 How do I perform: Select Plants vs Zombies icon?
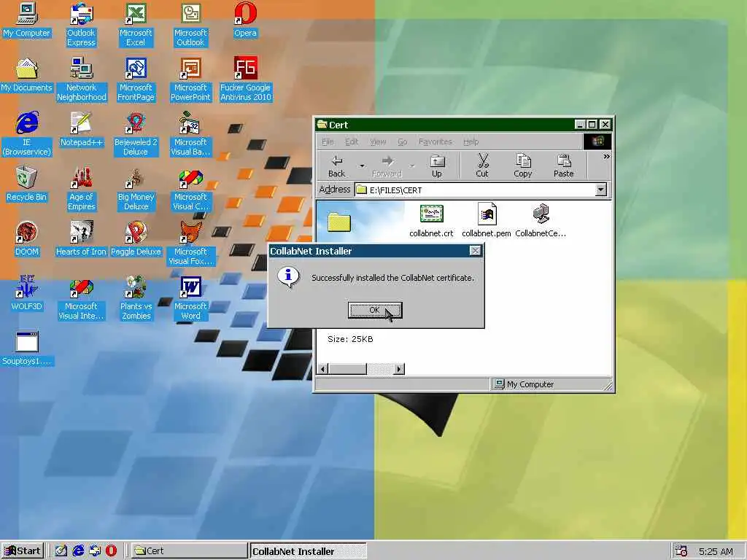(x=136, y=298)
